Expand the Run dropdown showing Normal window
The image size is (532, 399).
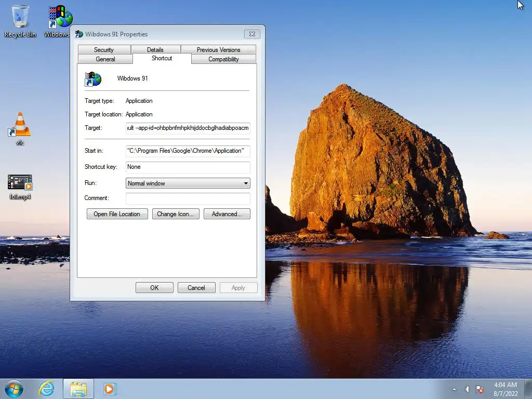click(188, 183)
